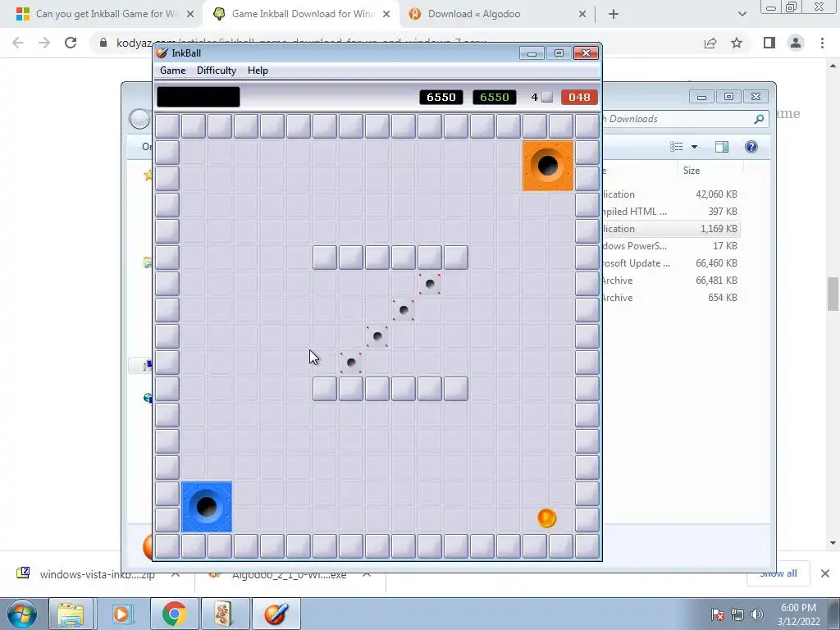
Task: Open the volume tray icon
Action: (756, 614)
